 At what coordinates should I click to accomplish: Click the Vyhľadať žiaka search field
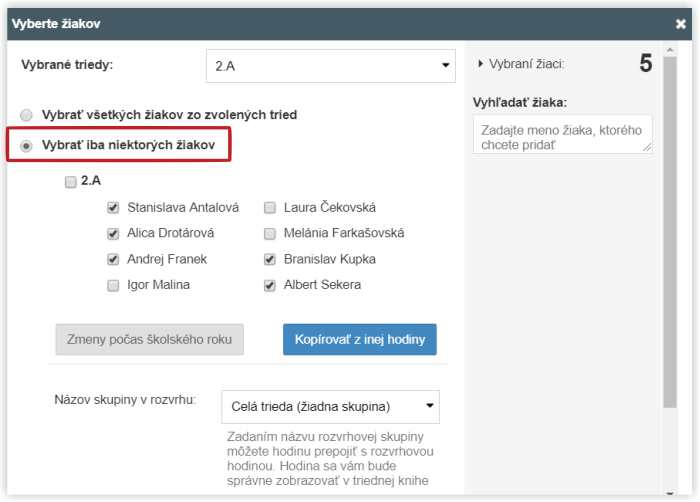(x=562, y=133)
